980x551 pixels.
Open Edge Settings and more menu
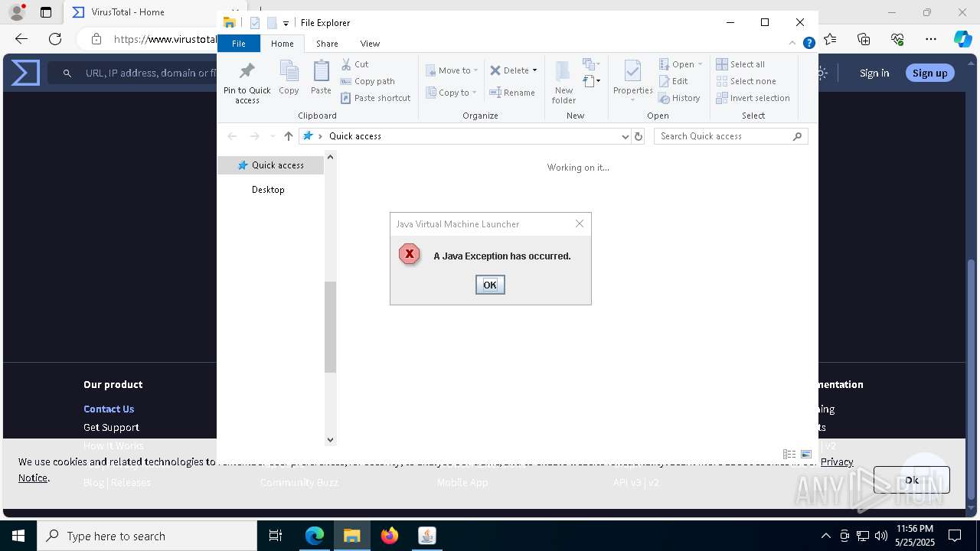931,39
